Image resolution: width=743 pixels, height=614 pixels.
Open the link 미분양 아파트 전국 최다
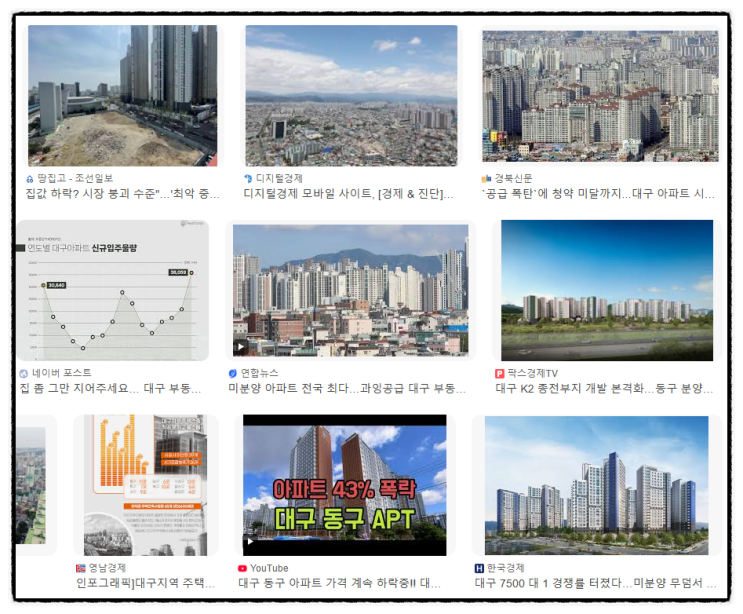click(347, 388)
